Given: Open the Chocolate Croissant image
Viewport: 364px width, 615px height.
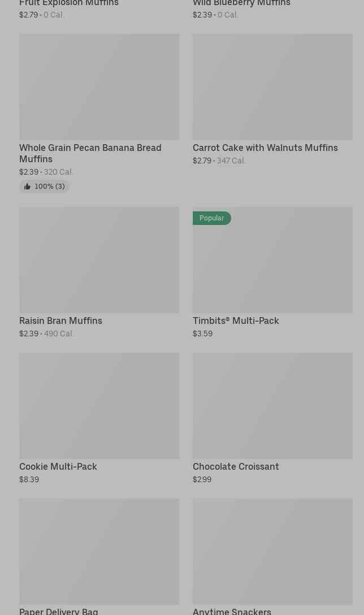Looking at the screenshot, I should pos(272,406).
